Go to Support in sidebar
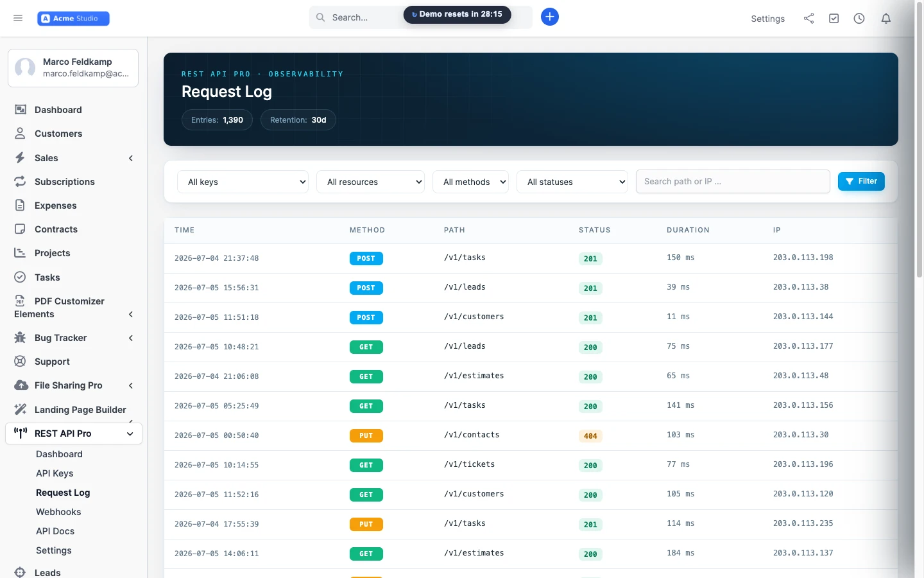This screenshot has width=924, height=578. pos(52,362)
